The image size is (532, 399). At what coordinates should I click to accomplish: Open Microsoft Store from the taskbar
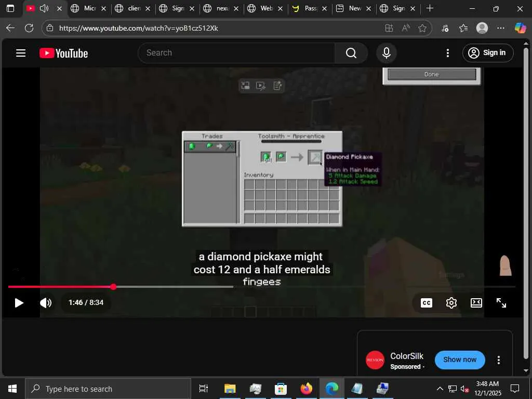point(281,389)
